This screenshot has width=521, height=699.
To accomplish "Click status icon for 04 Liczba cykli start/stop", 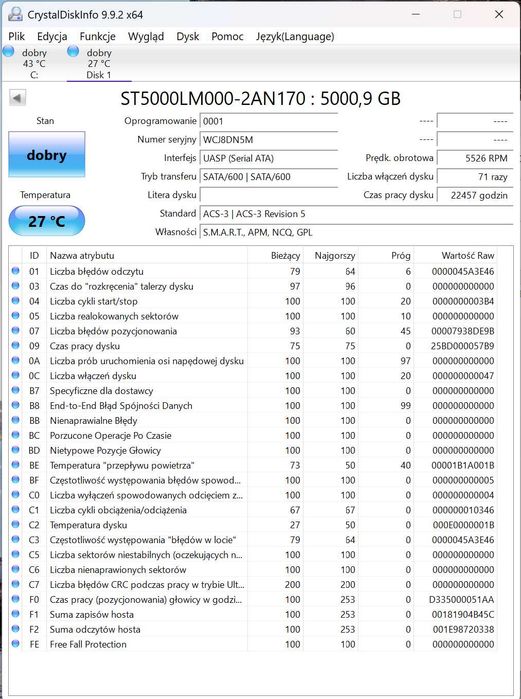I will pyautogui.click(x=16, y=300).
